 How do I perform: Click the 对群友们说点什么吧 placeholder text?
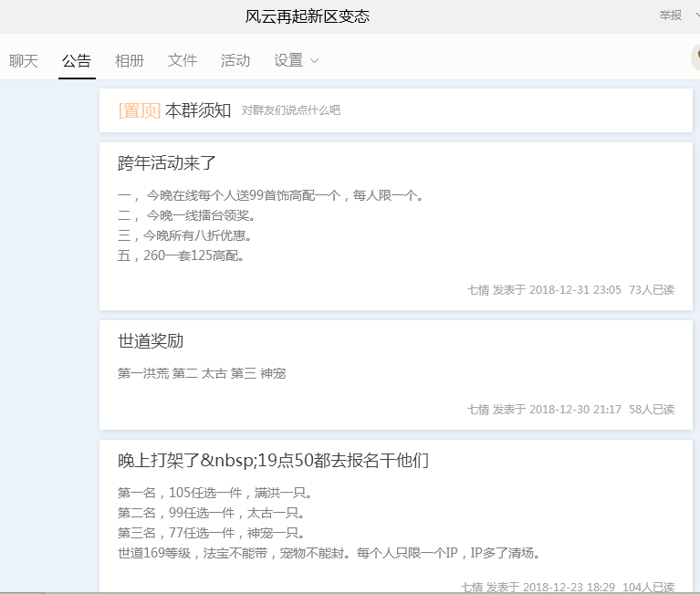[290, 111]
